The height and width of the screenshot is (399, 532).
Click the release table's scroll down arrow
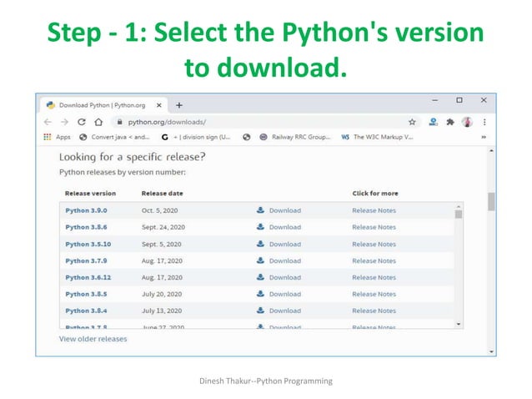coord(459,325)
